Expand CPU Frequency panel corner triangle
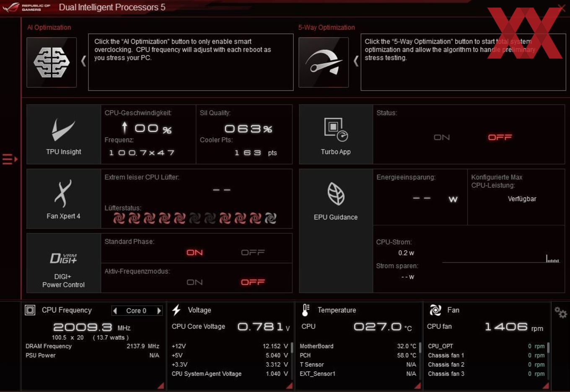Viewport: 570px width, 392px height. tap(161, 385)
